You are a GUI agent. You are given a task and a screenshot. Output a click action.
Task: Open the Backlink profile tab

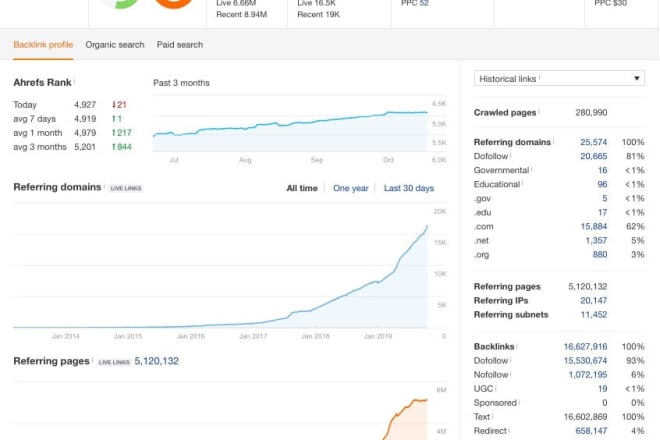42,45
